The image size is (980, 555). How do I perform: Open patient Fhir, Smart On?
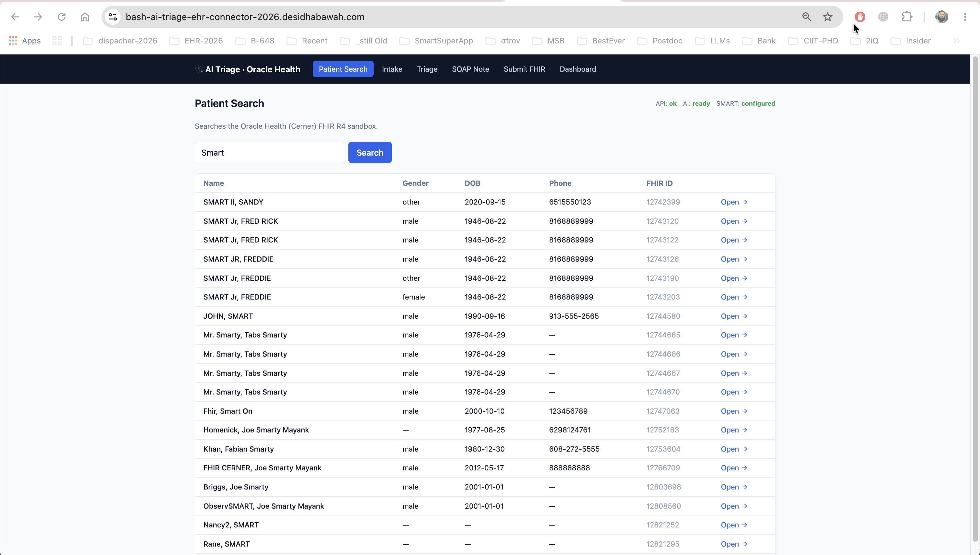point(733,411)
